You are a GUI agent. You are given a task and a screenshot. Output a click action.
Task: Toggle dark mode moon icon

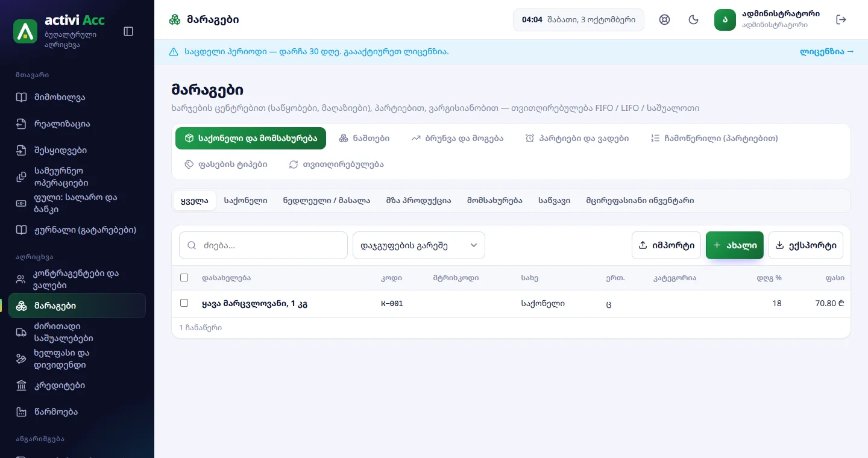694,20
